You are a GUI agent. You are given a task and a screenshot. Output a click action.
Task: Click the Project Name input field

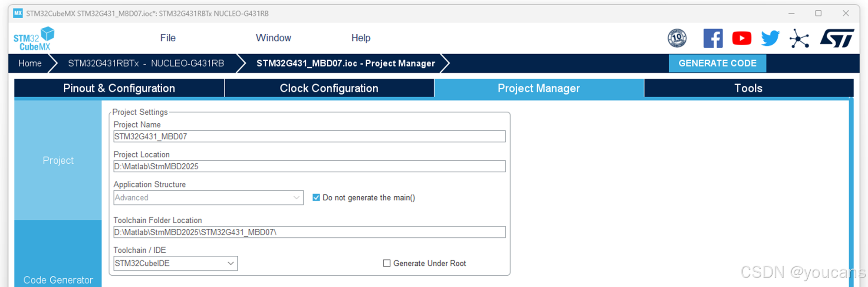pos(309,136)
